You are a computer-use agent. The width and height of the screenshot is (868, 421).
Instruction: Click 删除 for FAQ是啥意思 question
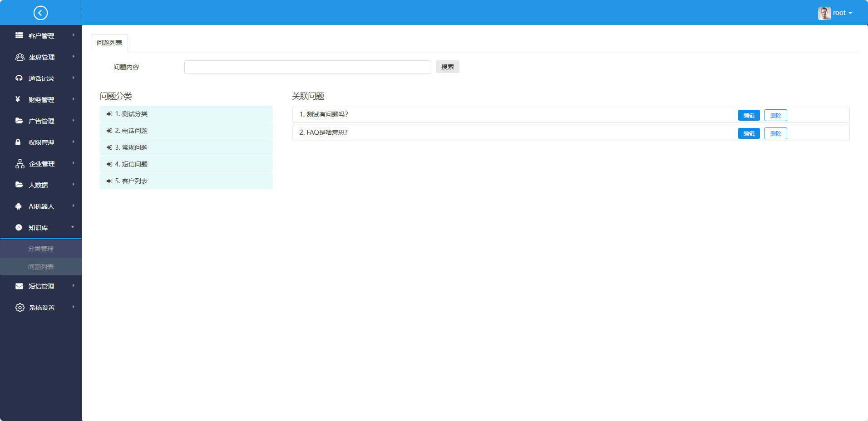point(775,134)
